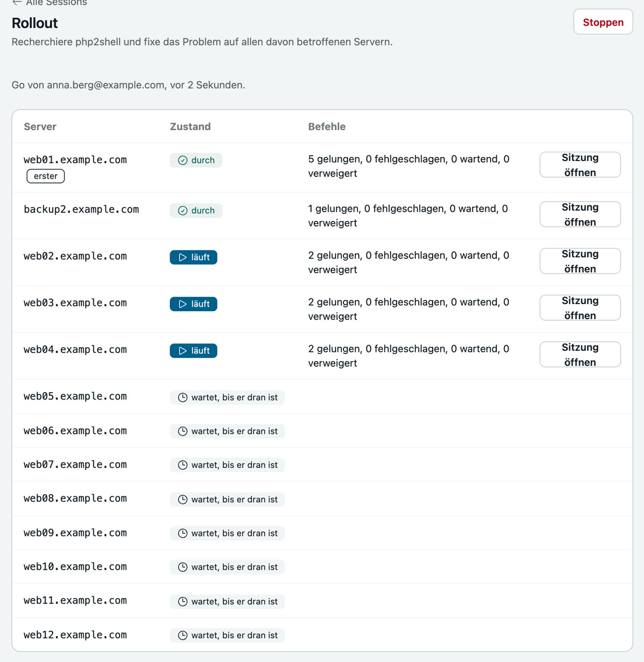Select server name web12.example.com
This screenshot has width=644, height=662.
(75, 635)
